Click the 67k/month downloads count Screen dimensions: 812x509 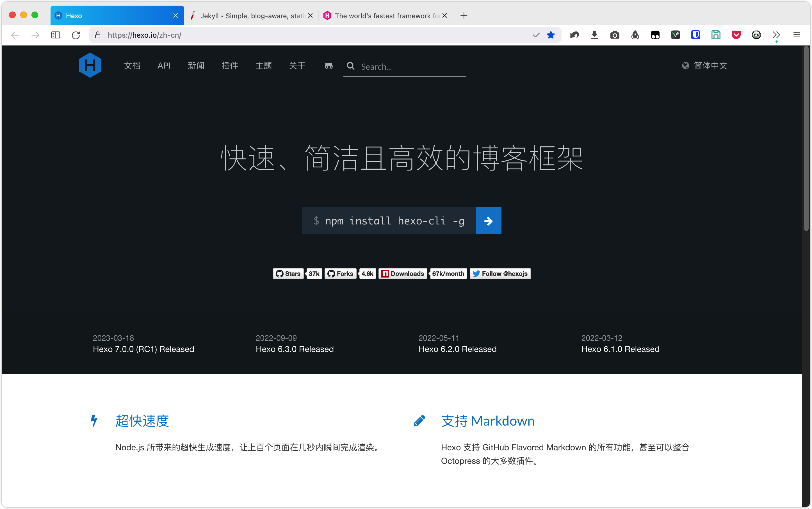tap(448, 274)
